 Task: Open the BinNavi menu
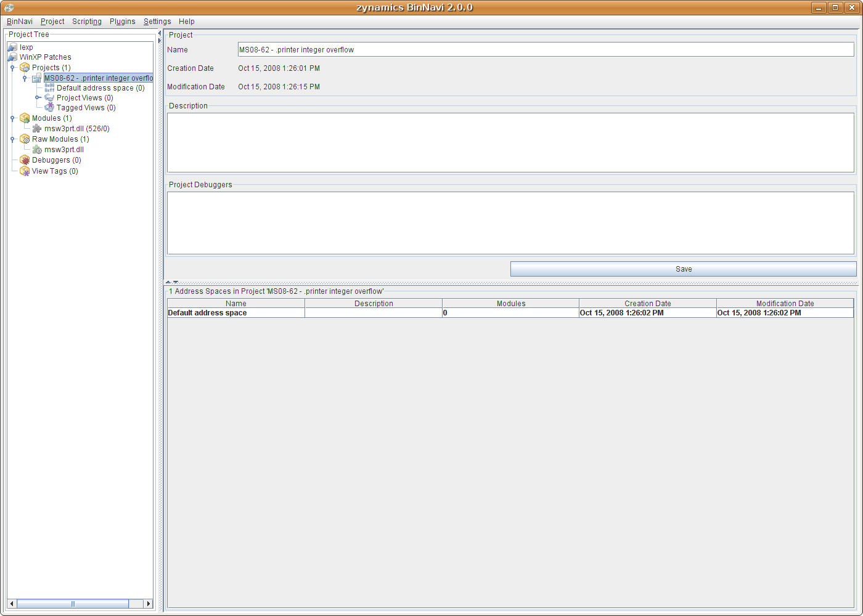20,22
